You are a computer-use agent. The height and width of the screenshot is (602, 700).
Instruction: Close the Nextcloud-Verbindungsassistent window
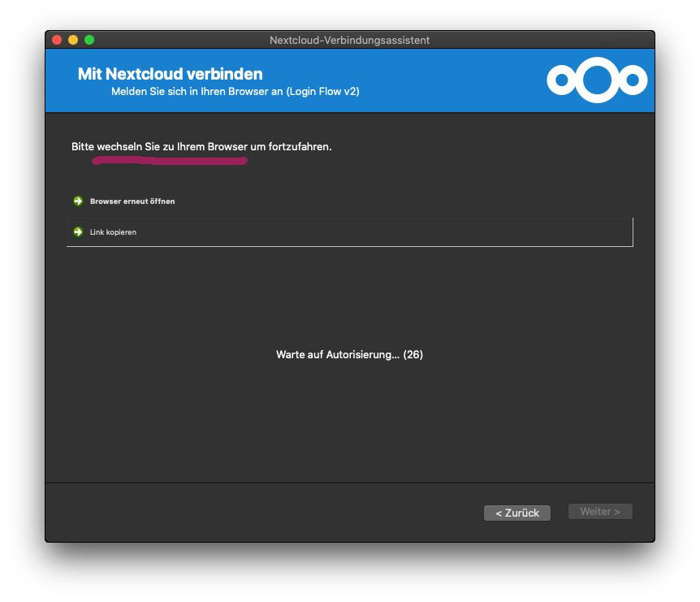[57, 40]
